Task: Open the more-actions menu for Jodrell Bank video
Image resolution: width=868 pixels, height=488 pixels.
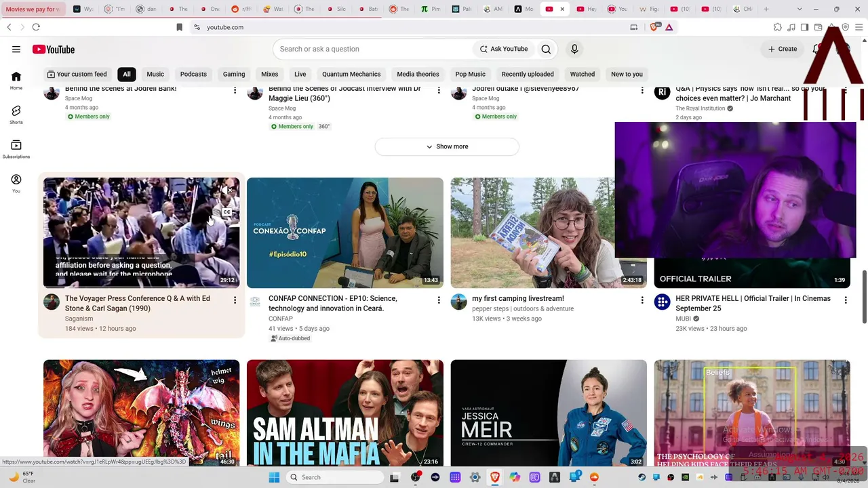Action: pyautogui.click(x=235, y=90)
